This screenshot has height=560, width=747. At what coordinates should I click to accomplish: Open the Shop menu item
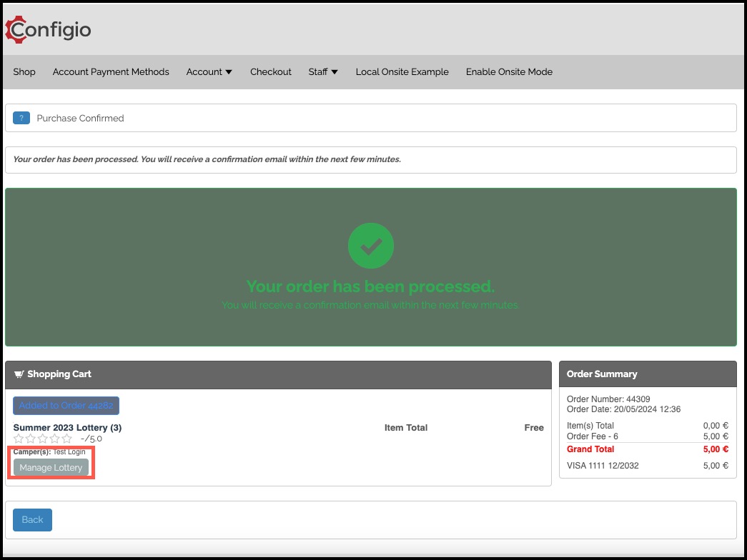[24, 72]
